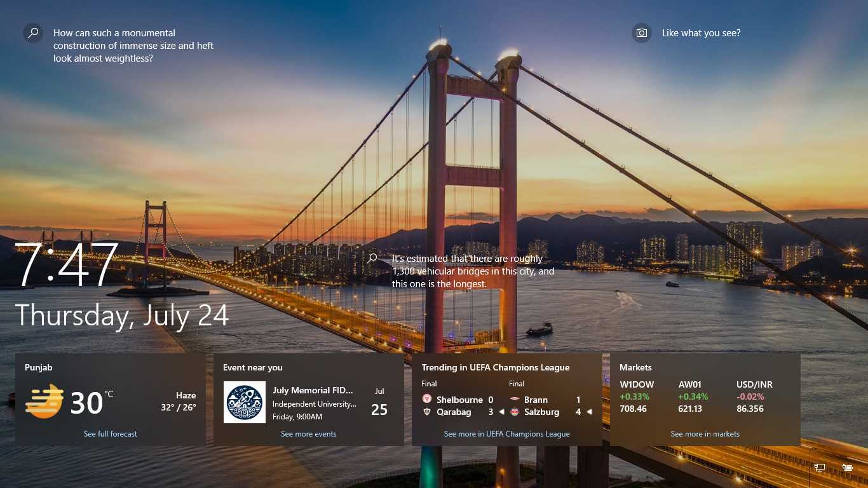
Task: Click the W1DOW market ticker
Action: [x=637, y=384]
